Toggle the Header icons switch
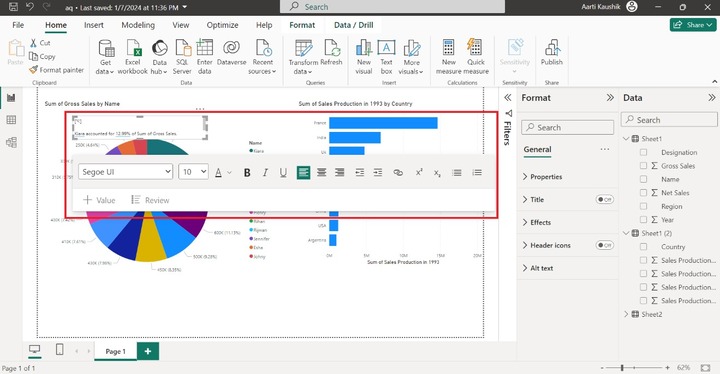The width and height of the screenshot is (720, 374). click(604, 245)
